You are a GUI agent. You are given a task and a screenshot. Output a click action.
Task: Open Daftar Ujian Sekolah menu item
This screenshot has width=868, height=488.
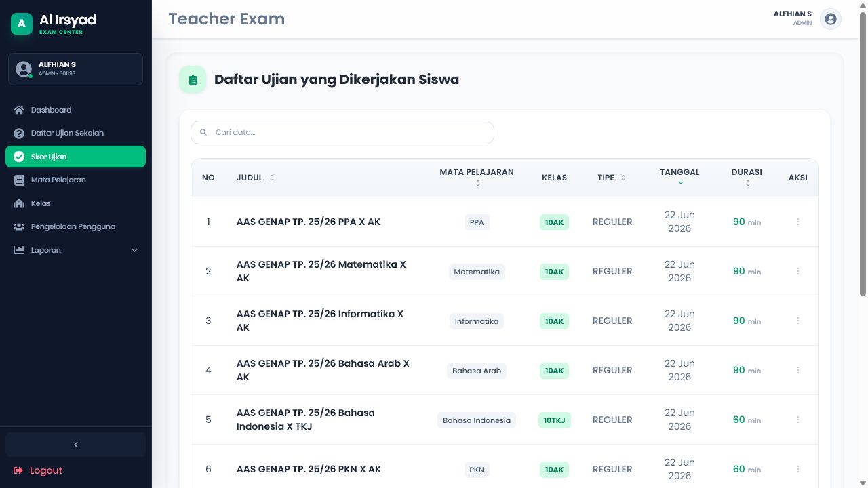(x=75, y=134)
